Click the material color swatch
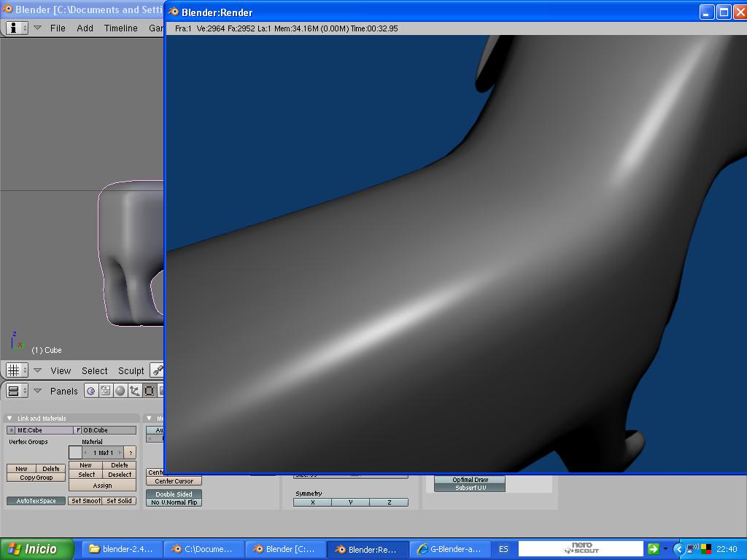Image resolution: width=747 pixels, height=560 pixels. point(75,453)
